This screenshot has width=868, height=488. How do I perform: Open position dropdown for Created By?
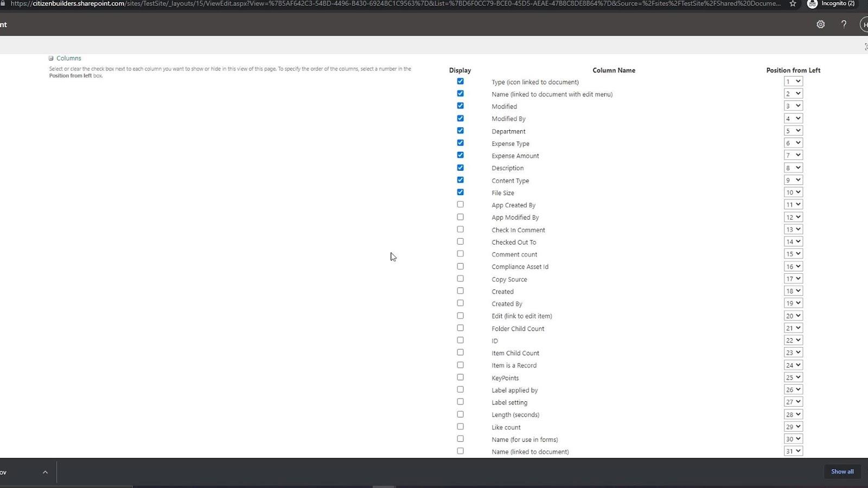pos(793,303)
